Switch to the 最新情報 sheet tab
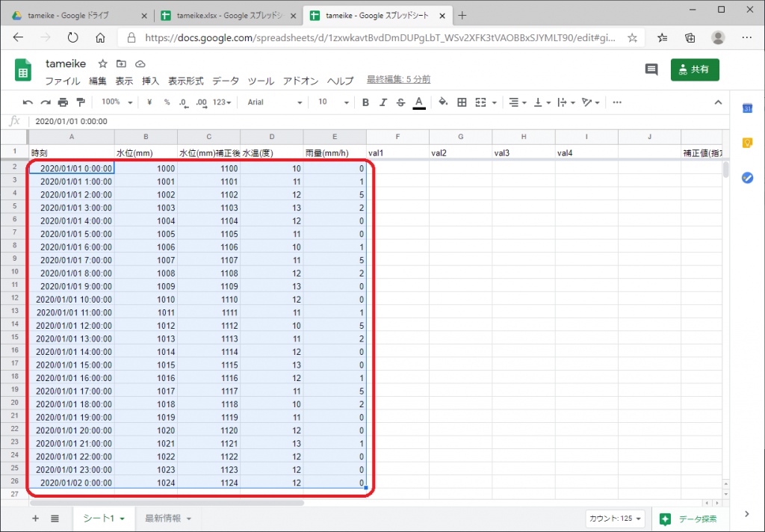Screen dimensions: 765x532 click(167, 518)
